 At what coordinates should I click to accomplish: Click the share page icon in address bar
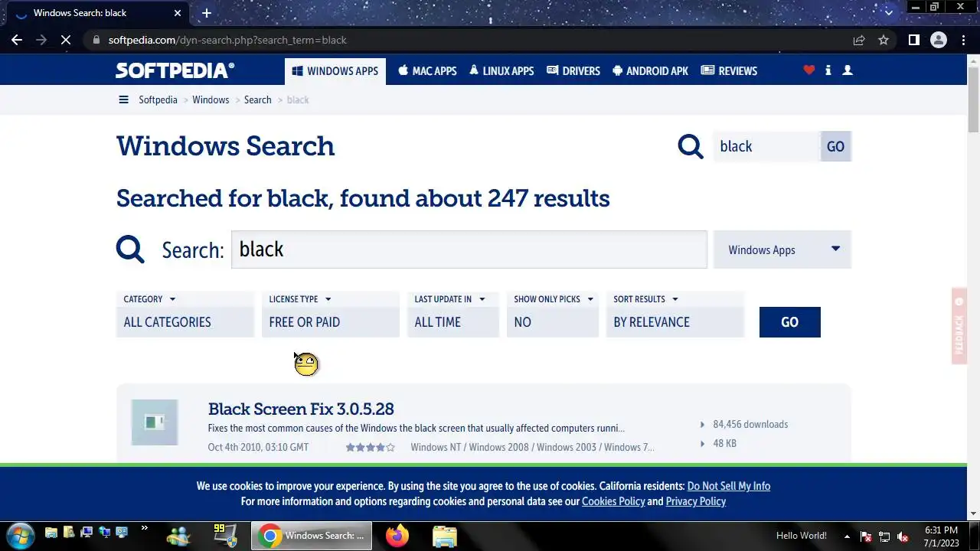click(859, 40)
